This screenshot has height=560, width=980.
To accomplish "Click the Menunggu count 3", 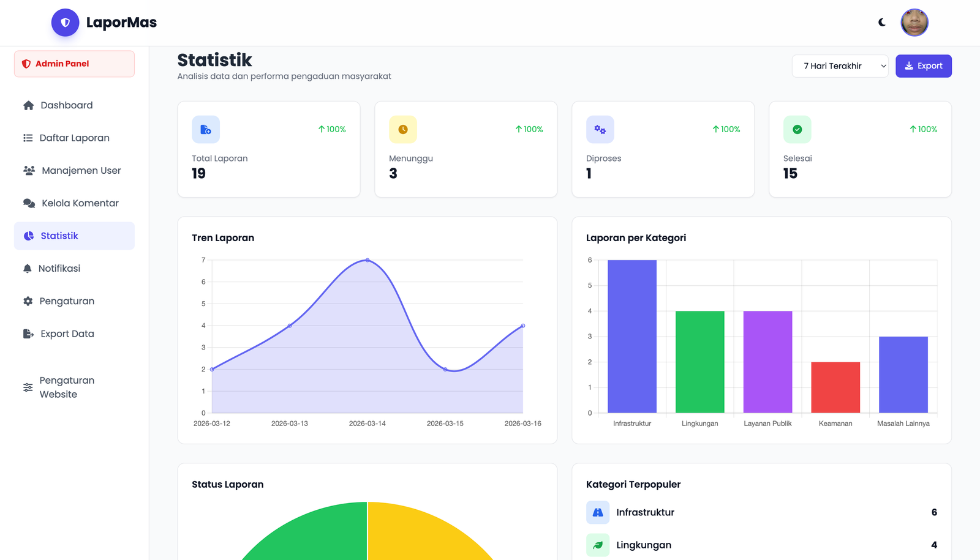I will (x=393, y=174).
